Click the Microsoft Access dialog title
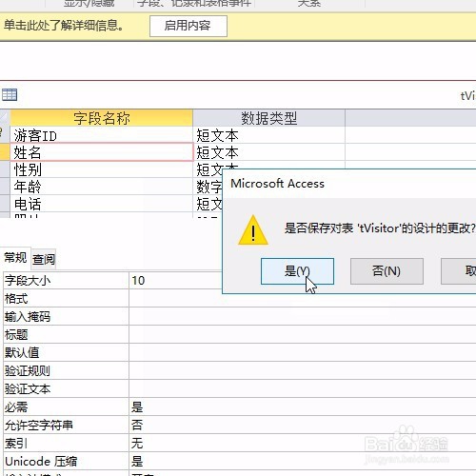The height and width of the screenshot is (476, 476). tap(277, 184)
